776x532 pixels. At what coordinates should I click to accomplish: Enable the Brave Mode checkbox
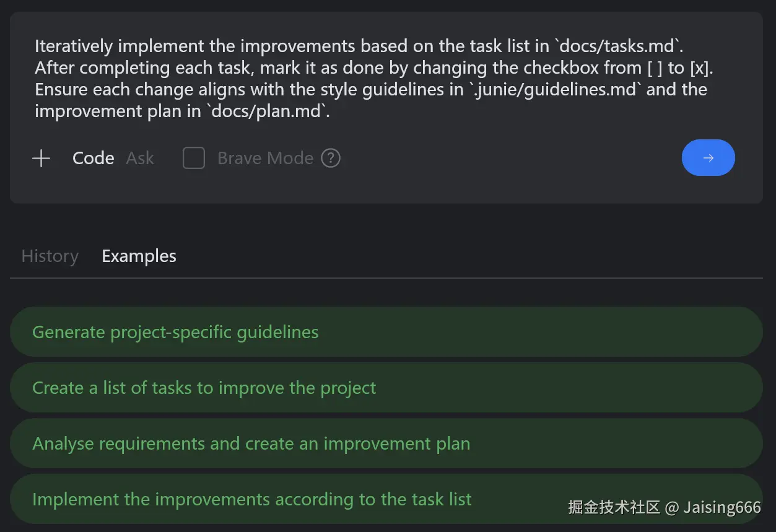click(x=194, y=159)
